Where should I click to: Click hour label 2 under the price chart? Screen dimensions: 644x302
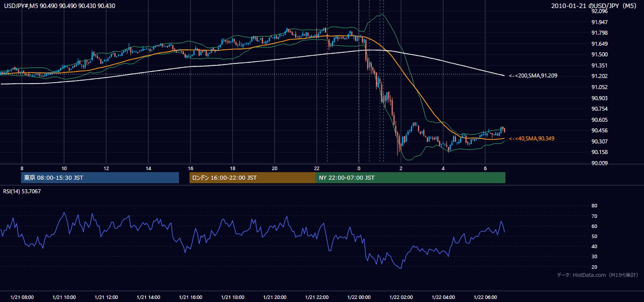(x=401, y=168)
